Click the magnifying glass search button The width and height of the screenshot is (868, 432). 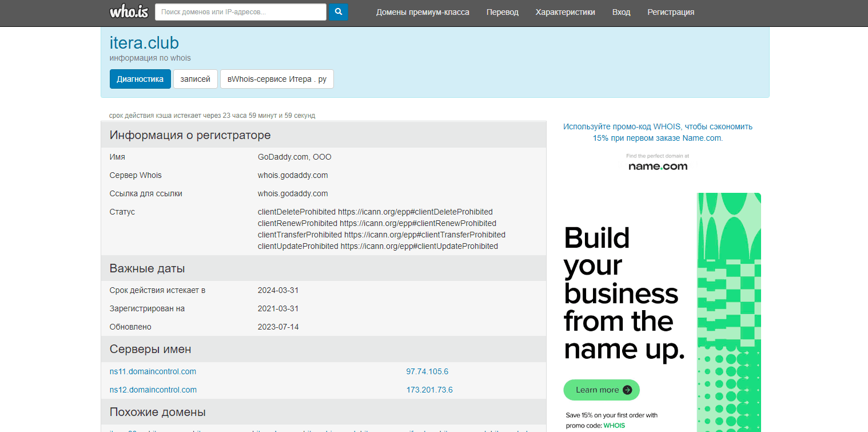click(x=339, y=12)
